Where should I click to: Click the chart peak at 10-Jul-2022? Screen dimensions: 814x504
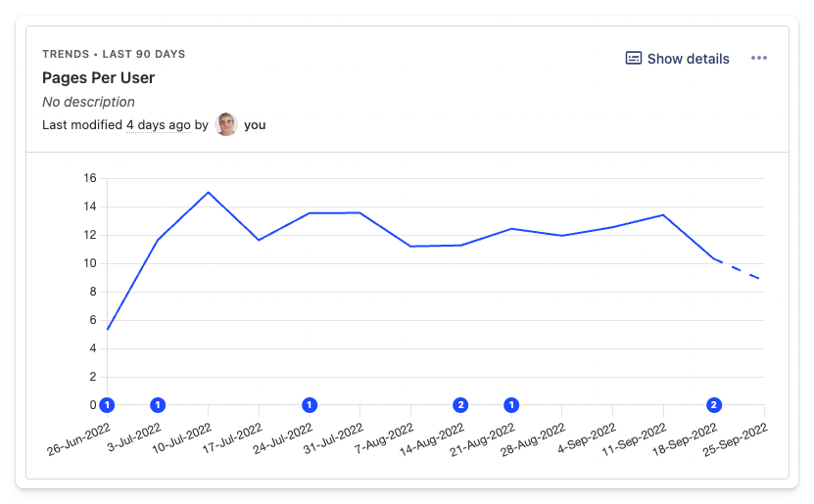tap(209, 192)
